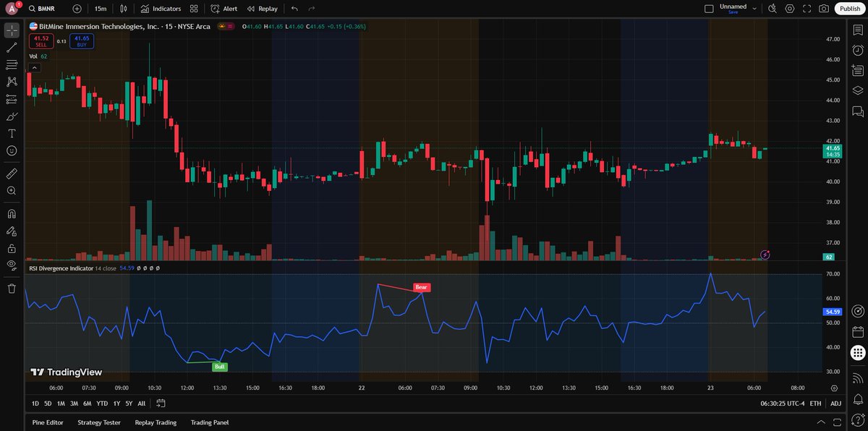The width and height of the screenshot is (868, 431).
Task: Start bar Replay mode
Action: (x=262, y=9)
